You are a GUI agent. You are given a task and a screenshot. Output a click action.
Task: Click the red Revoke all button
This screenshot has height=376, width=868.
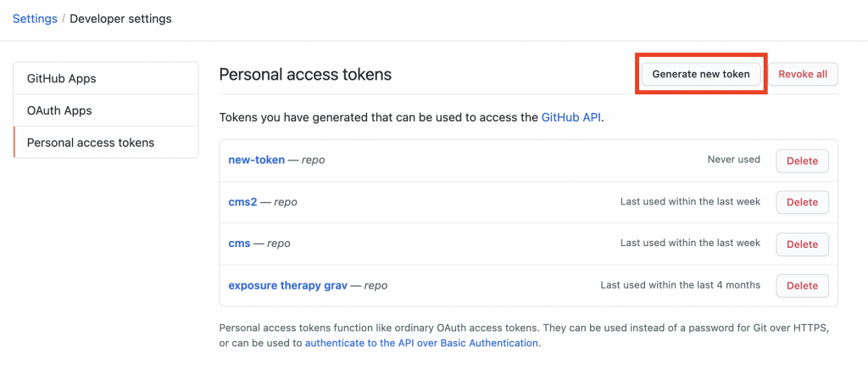tap(803, 75)
